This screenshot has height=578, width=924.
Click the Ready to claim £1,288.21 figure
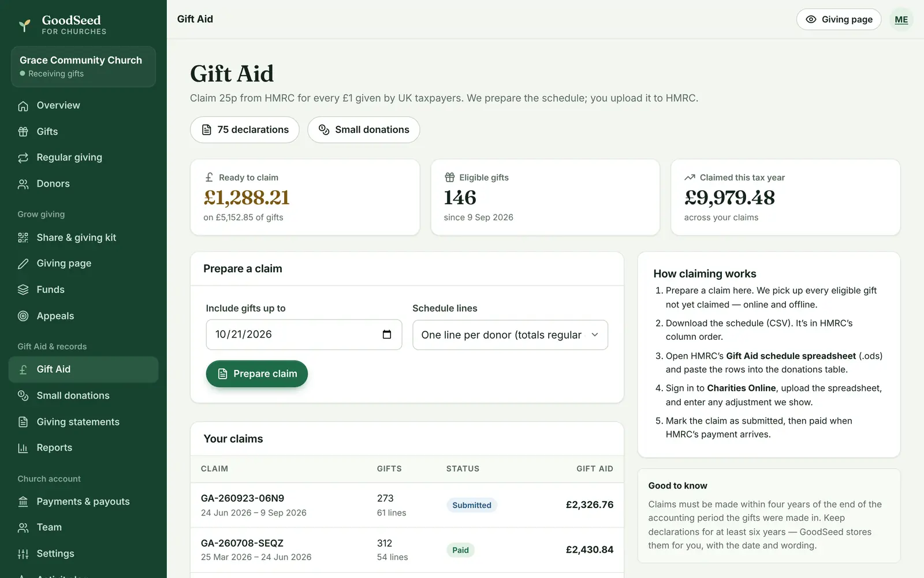247,198
